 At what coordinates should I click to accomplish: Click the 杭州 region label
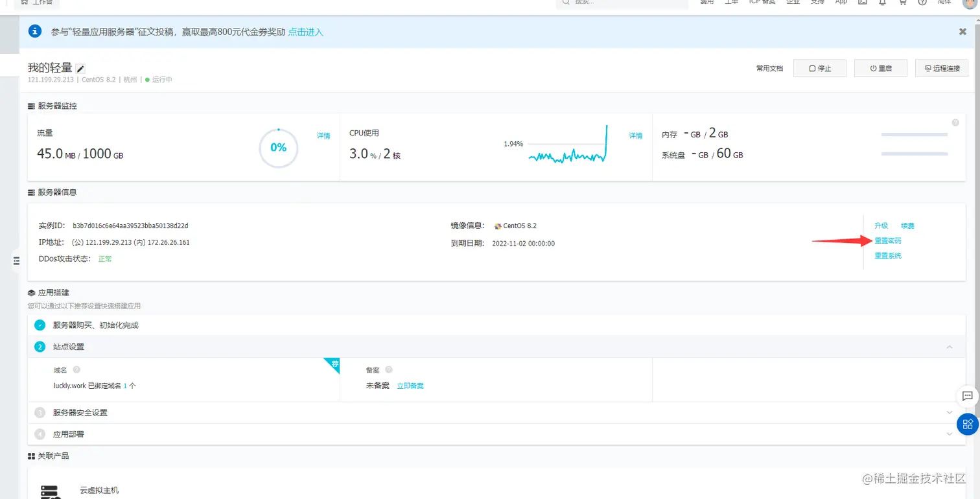coord(130,80)
